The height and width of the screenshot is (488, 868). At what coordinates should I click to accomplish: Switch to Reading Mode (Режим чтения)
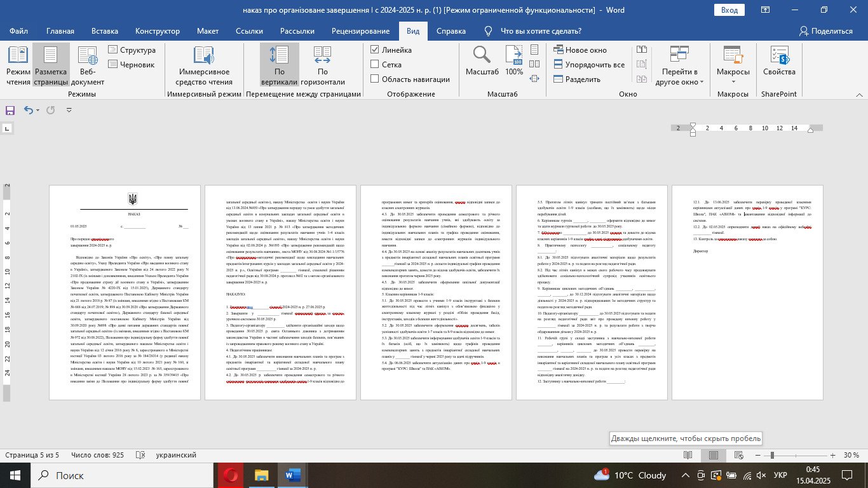coord(18,65)
